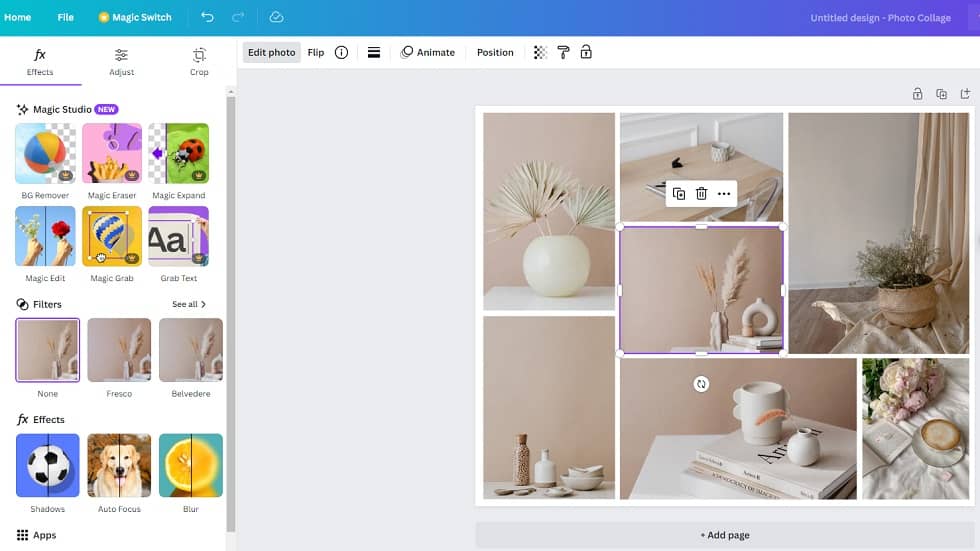Select the Magic Edit tool
The width and height of the screenshot is (980, 551).
click(45, 237)
